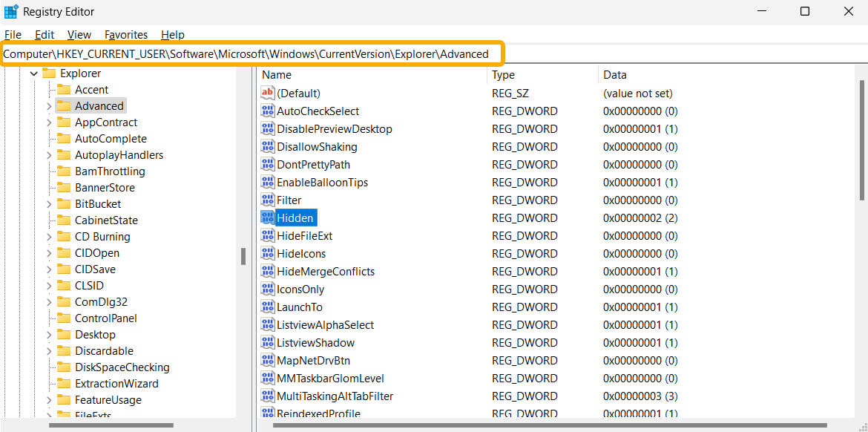Click the horizontal scrollbar below the tree
Viewport: 868px width, 432px height.
[111, 425]
